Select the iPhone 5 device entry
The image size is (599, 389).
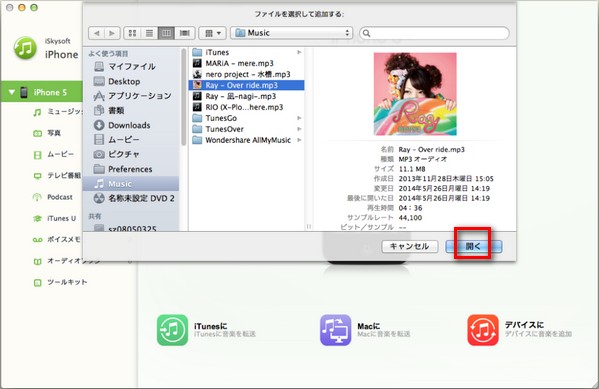point(41,92)
